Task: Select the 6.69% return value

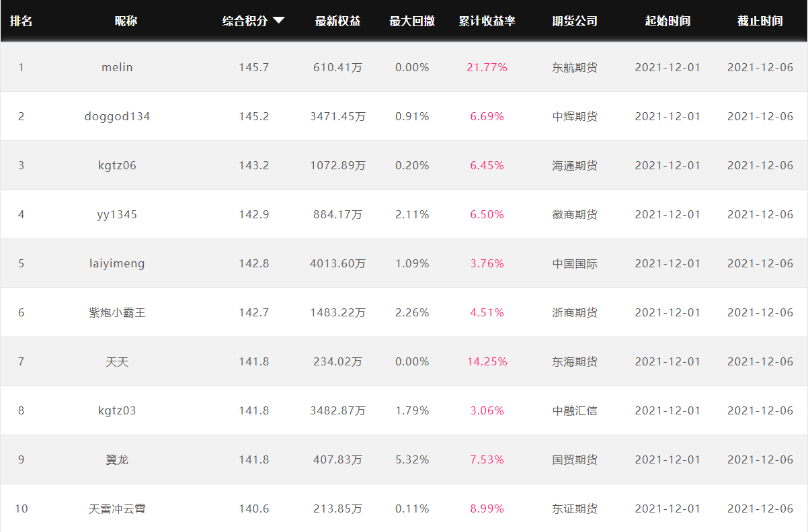Action: click(x=487, y=116)
